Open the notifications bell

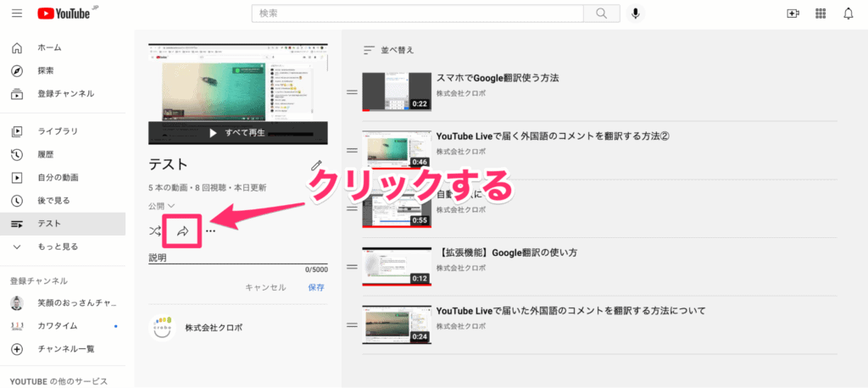(848, 14)
